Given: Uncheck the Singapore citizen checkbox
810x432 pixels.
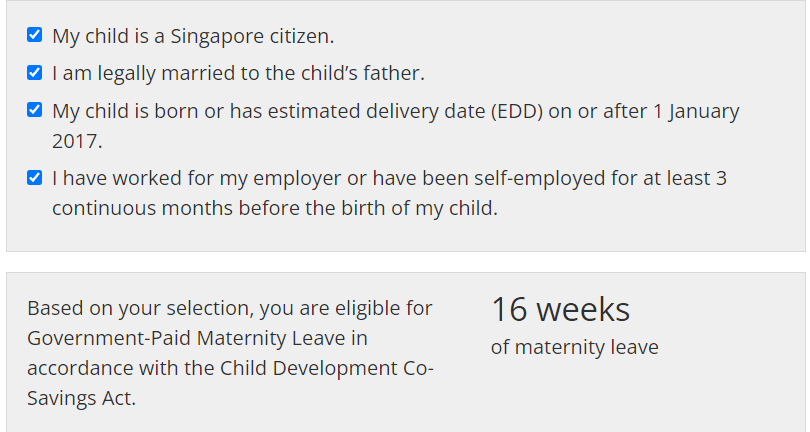Looking at the screenshot, I should point(34,36).
